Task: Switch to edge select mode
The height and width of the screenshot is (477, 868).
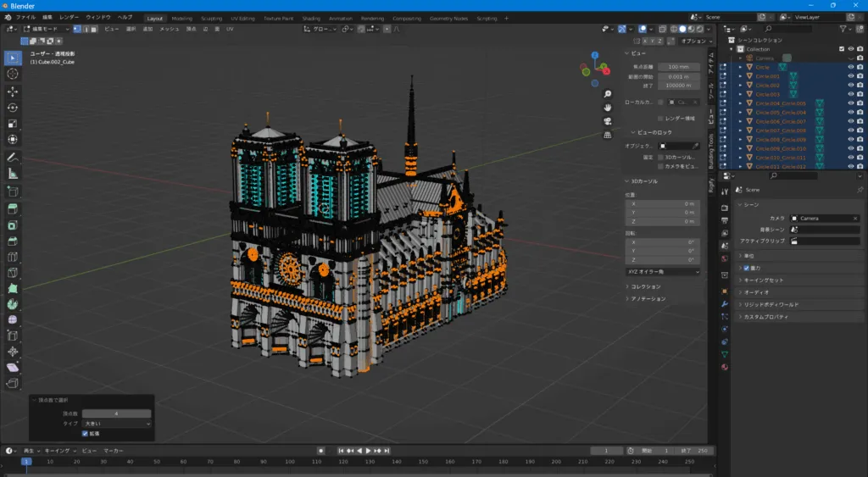Action: tap(86, 29)
